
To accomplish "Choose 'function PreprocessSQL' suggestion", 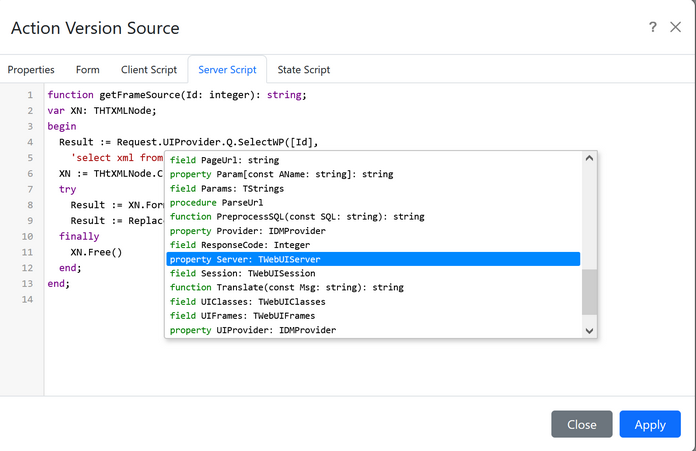I will [x=373, y=217].
